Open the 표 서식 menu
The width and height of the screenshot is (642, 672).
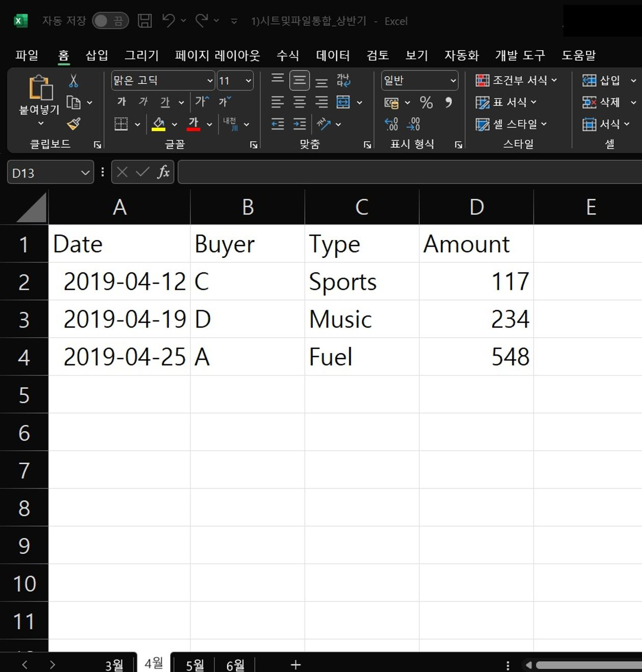(506, 102)
